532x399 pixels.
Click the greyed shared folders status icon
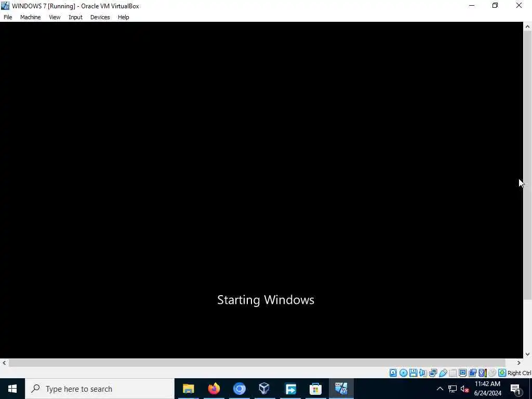point(453,373)
